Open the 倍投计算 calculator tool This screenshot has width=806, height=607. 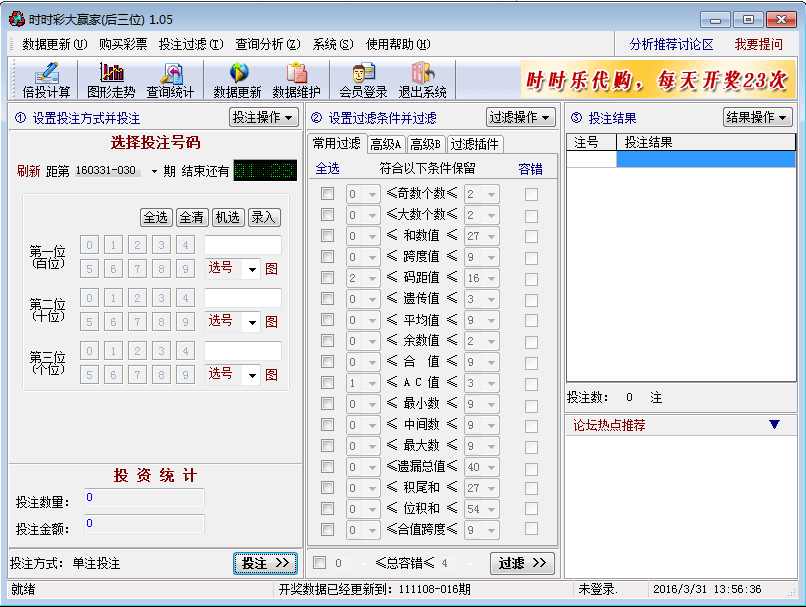[46, 80]
